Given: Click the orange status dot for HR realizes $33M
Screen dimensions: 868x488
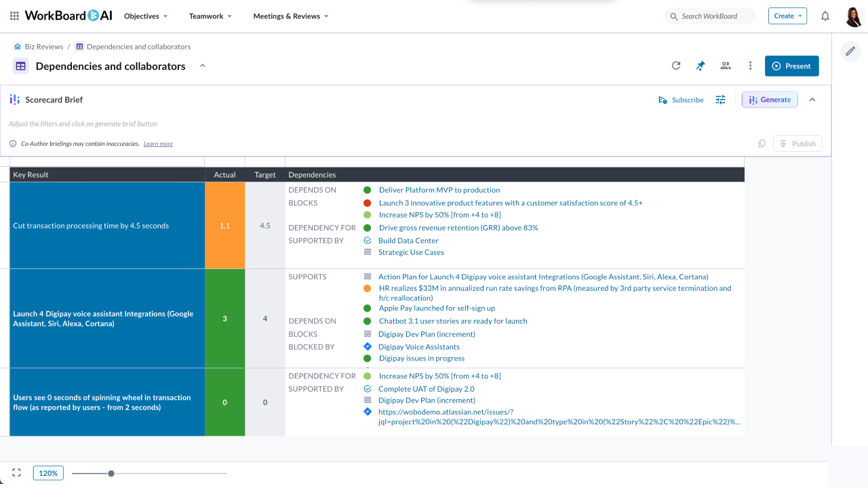Looking at the screenshot, I should tap(367, 288).
